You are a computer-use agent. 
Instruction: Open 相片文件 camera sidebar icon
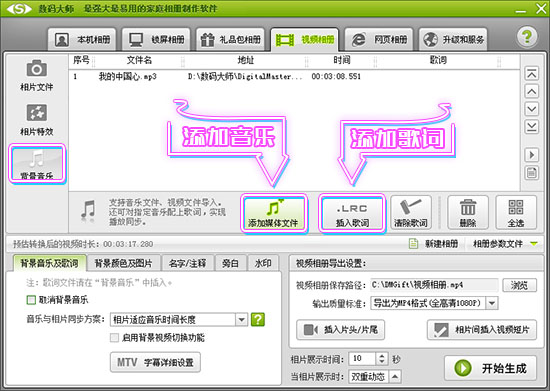[x=37, y=76]
